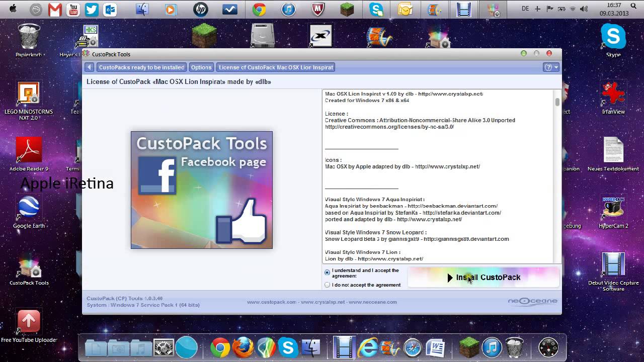This screenshot has height=362, width=644.
Task: Open the iTunes icon in the top bar
Action: (288, 9)
